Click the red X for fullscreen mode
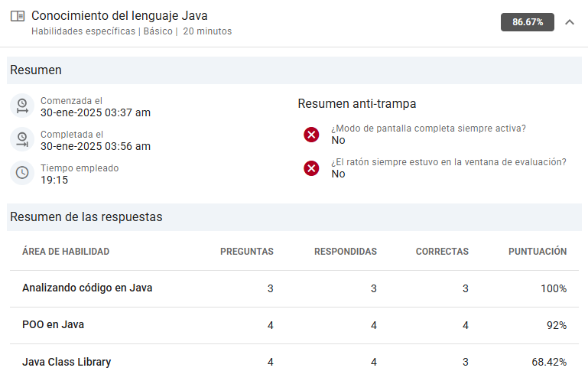 coord(311,135)
